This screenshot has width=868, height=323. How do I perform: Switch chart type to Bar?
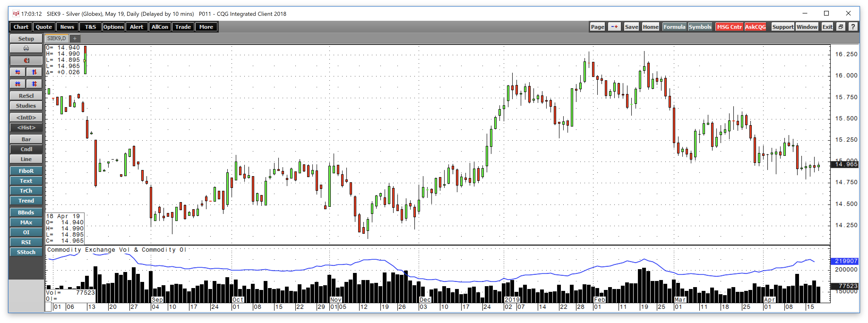(x=26, y=139)
